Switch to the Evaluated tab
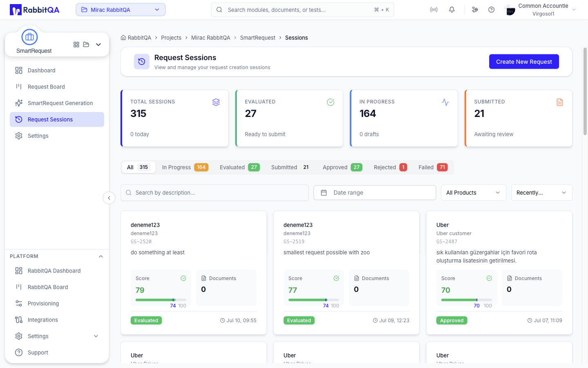 (x=240, y=167)
